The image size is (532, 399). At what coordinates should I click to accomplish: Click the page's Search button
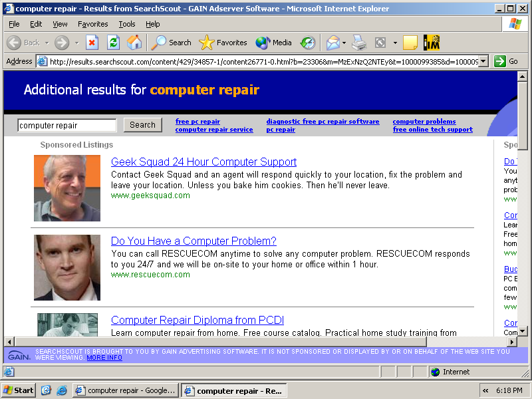[x=142, y=125]
